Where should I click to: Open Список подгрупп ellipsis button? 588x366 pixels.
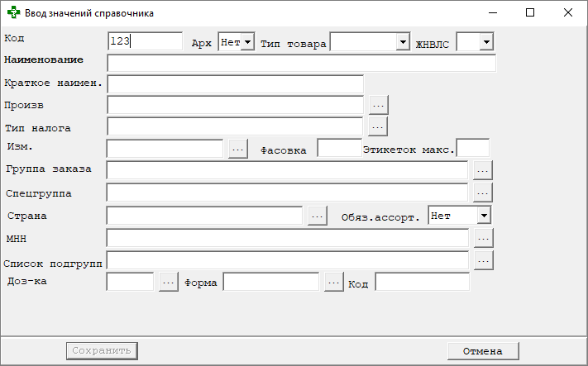[483, 259]
